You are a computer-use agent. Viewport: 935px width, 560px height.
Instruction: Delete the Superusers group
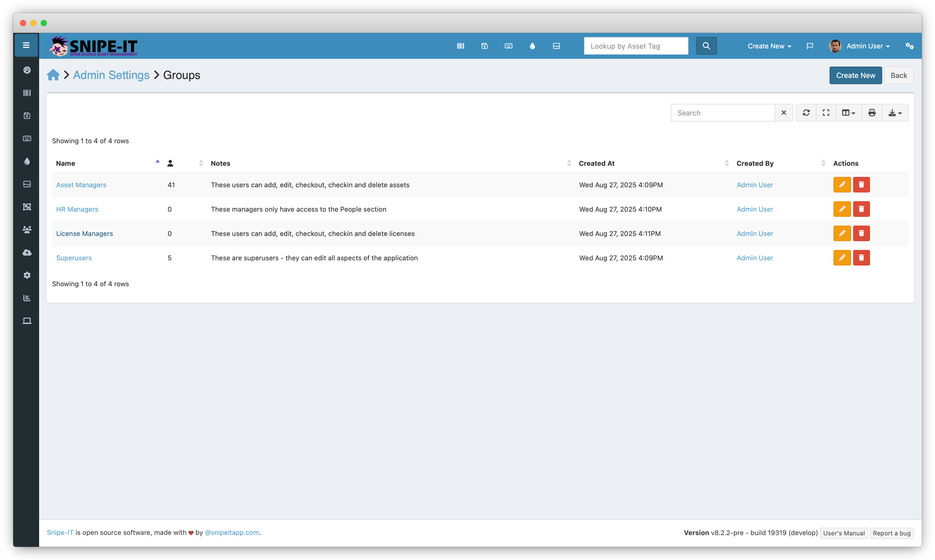click(x=861, y=258)
